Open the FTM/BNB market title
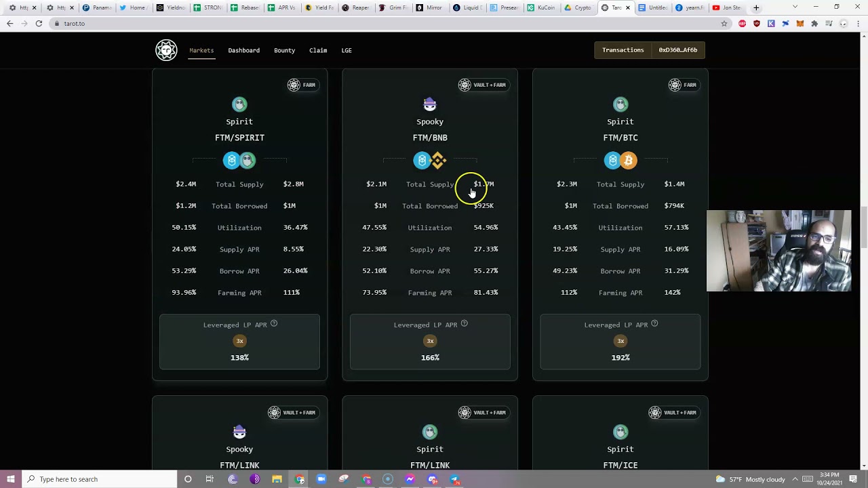Screen dimensions: 868x488 coord(430,138)
